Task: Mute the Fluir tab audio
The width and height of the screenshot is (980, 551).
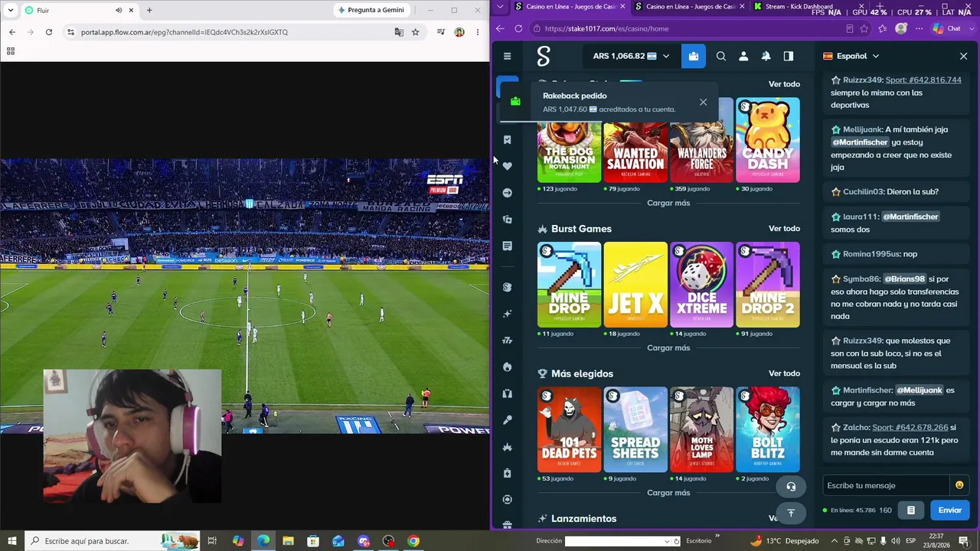Action: click(x=119, y=10)
